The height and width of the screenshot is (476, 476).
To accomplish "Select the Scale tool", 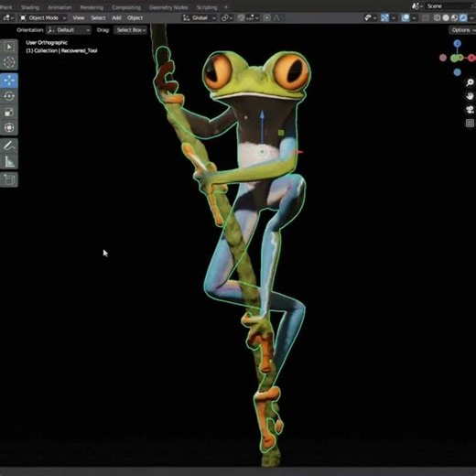I will 9,112.
